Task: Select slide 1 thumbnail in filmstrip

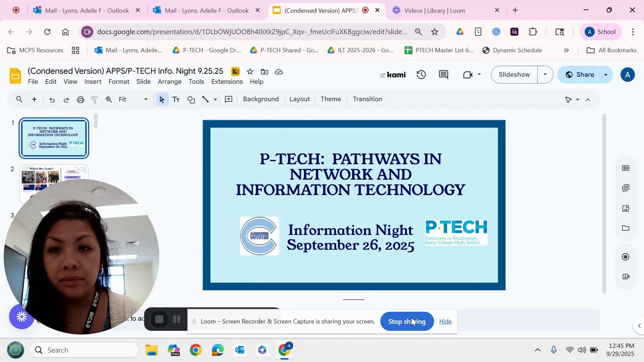Action: pos(54,138)
